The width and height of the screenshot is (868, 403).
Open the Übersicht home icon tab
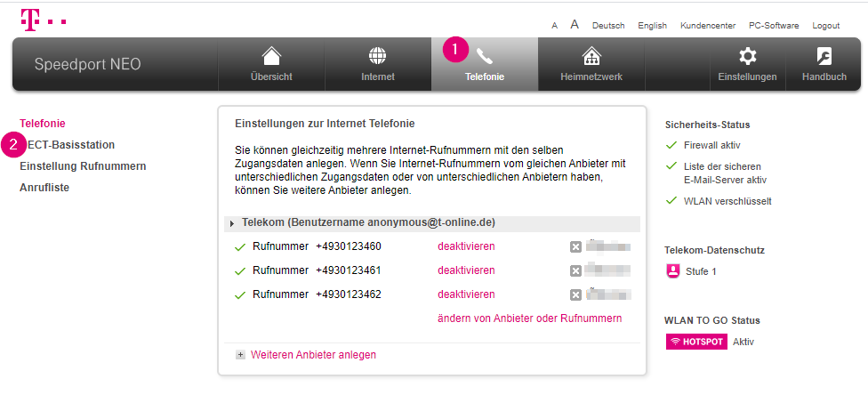point(271,56)
